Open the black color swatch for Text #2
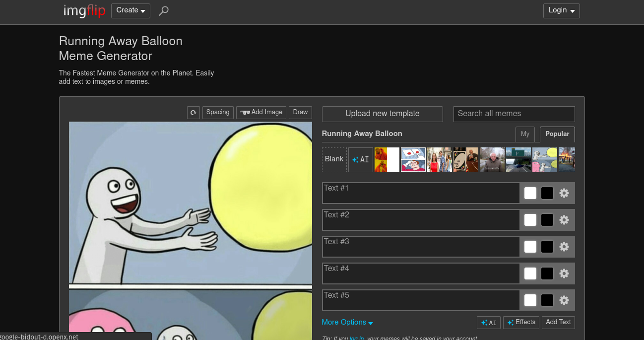 (547, 220)
